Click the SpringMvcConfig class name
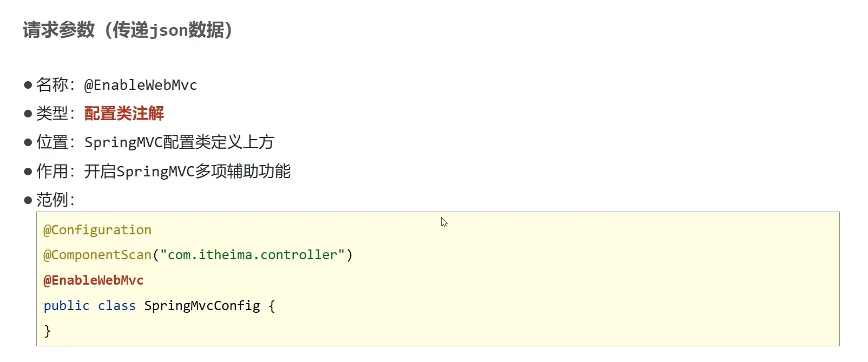The image size is (868, 362). click(x=202, y=306)
